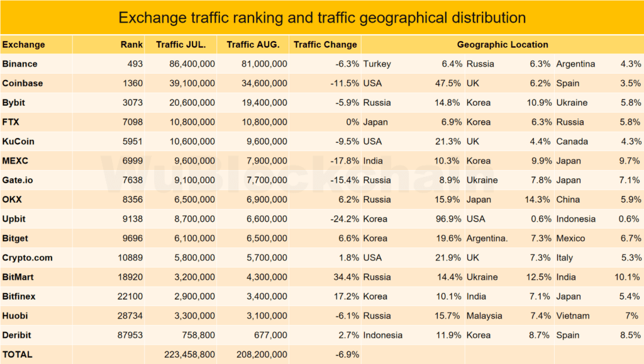Select the 'FTX' exchange name cell
The width and height of the screenshot is (644, 364).
[x=11, y=122]
